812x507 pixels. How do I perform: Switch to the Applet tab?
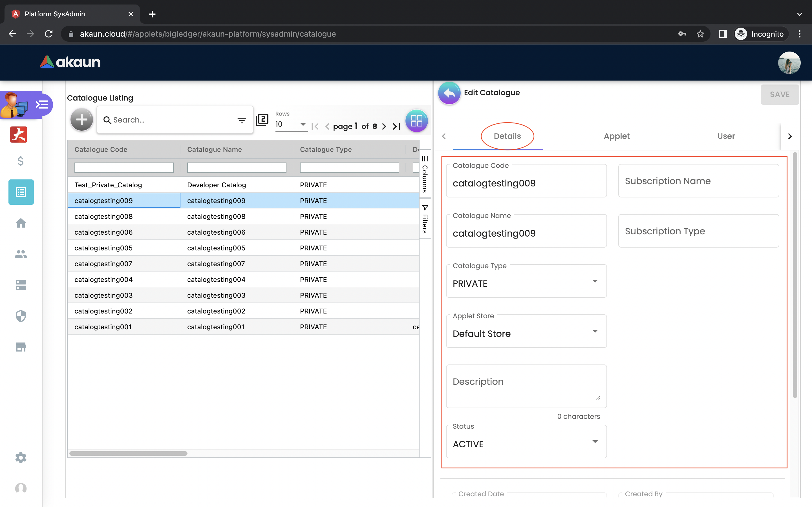click(x=616, y=136)
